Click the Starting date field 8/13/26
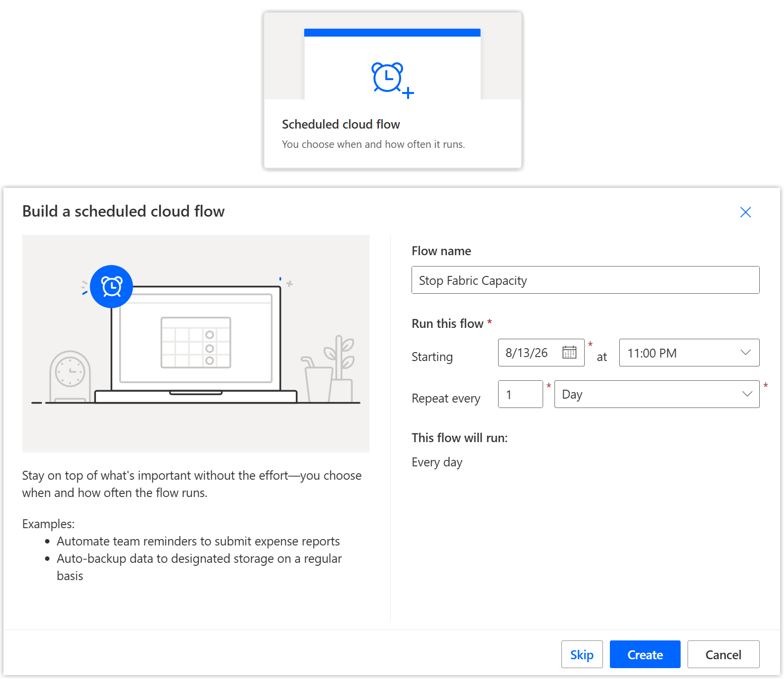 (x=541, y=353)
